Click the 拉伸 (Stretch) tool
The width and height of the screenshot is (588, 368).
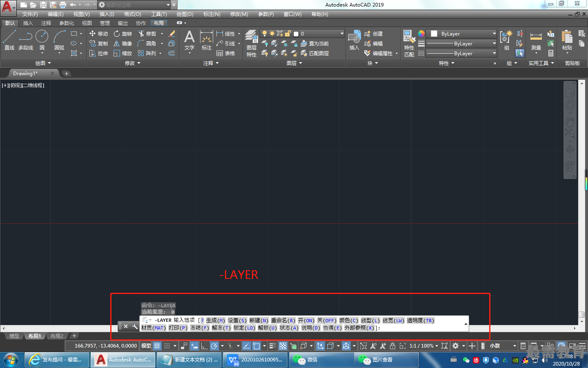pyautogui.click(x=98, y=53)
